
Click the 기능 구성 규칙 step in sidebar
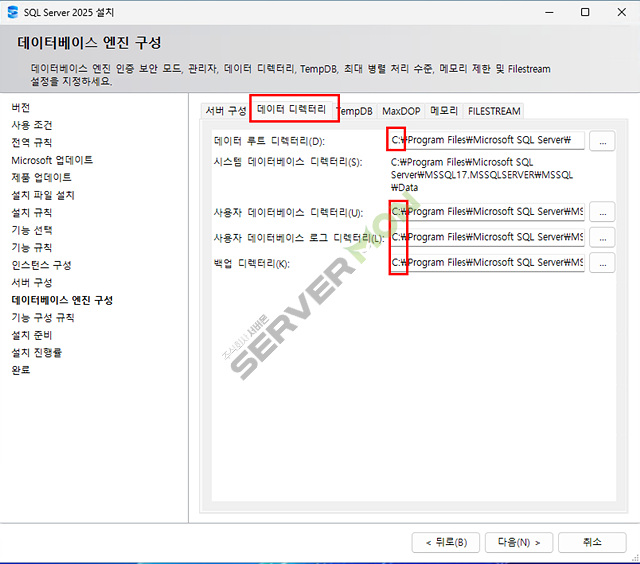tap(43, 318)
